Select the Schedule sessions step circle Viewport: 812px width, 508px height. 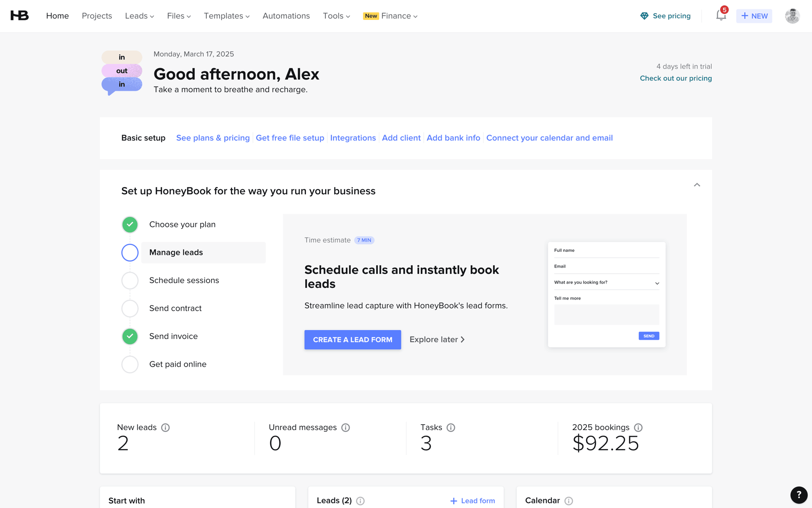pos(130,280)
